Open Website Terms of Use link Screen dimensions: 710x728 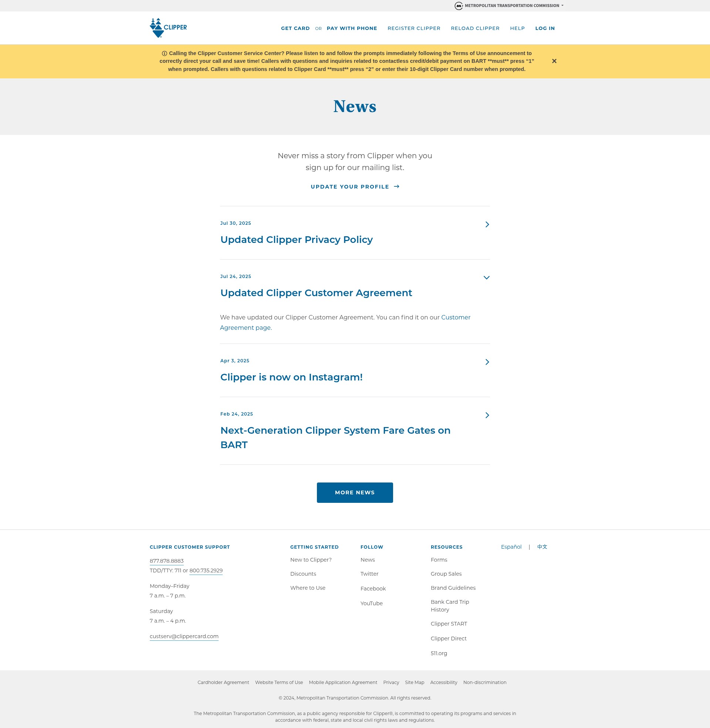pyautogui.click(x=278, y=683)
